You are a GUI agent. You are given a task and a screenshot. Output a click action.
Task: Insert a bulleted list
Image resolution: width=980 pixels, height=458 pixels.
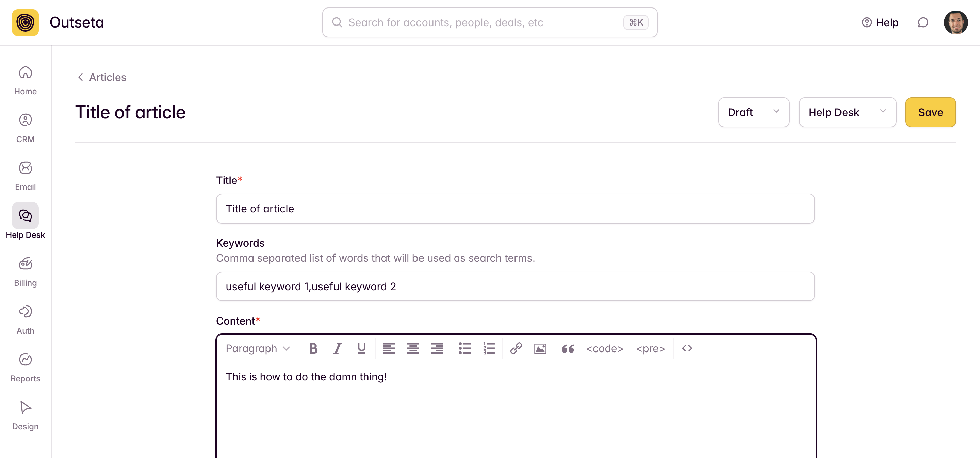[x=464, y=348]
